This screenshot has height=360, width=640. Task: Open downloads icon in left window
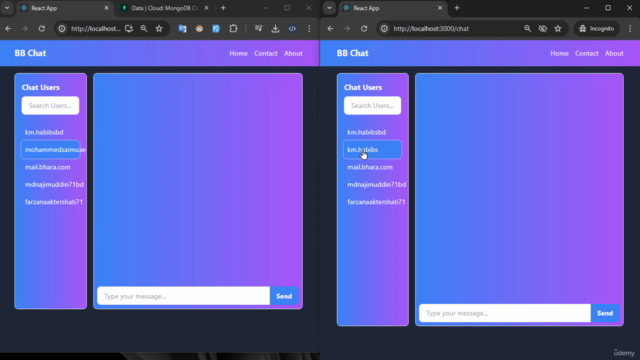point(276,29)
